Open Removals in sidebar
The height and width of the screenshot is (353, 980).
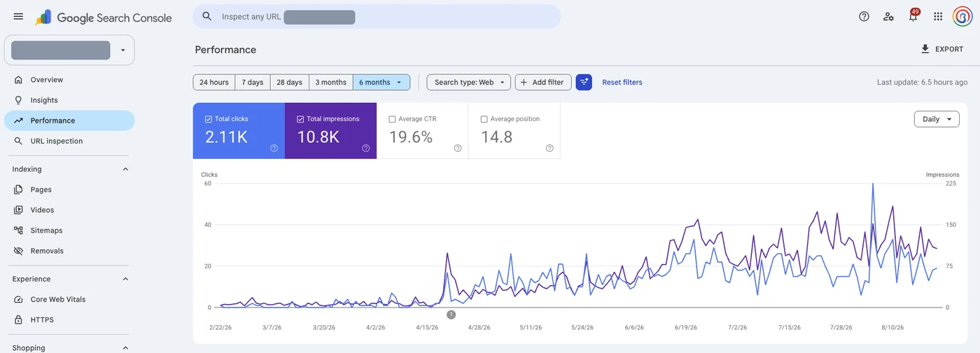click(69, 251)
